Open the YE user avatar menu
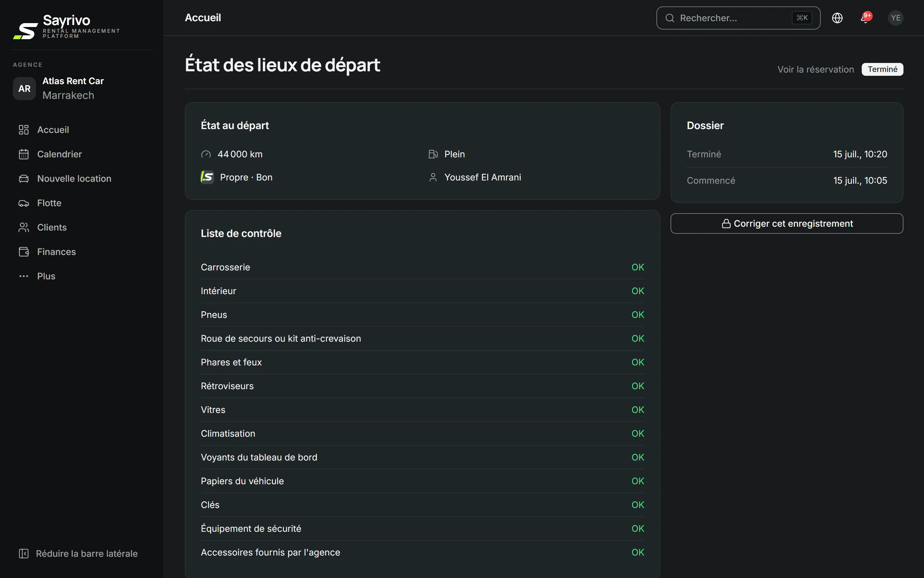 (895, 18)
